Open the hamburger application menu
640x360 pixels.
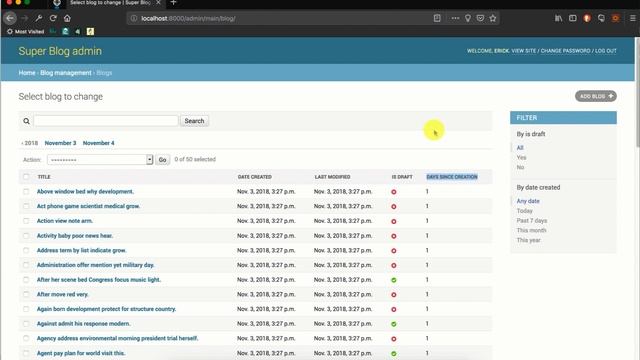tap(633, 18)
